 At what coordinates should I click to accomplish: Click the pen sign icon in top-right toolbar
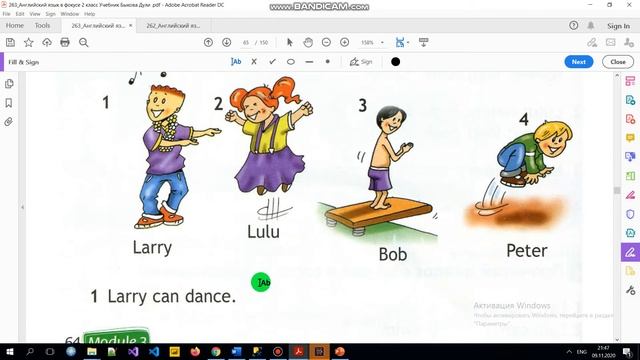(x=592, y=42)
